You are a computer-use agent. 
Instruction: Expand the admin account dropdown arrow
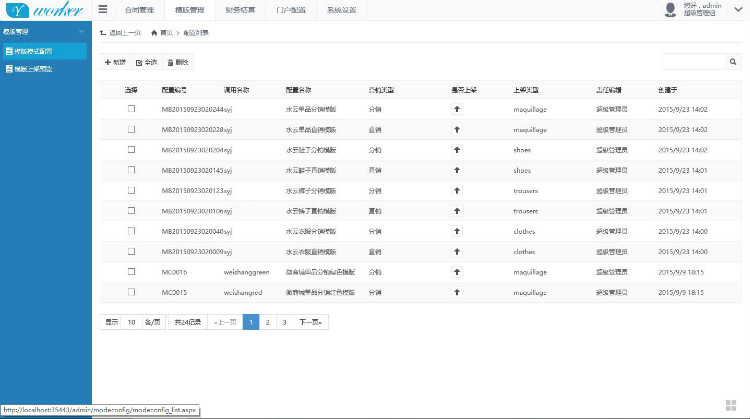pyautogui.click(x=738, y=9)
